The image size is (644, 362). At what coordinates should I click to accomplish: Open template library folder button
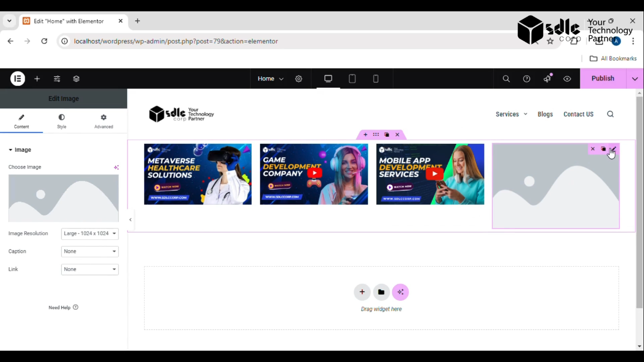tap(381, 292)
